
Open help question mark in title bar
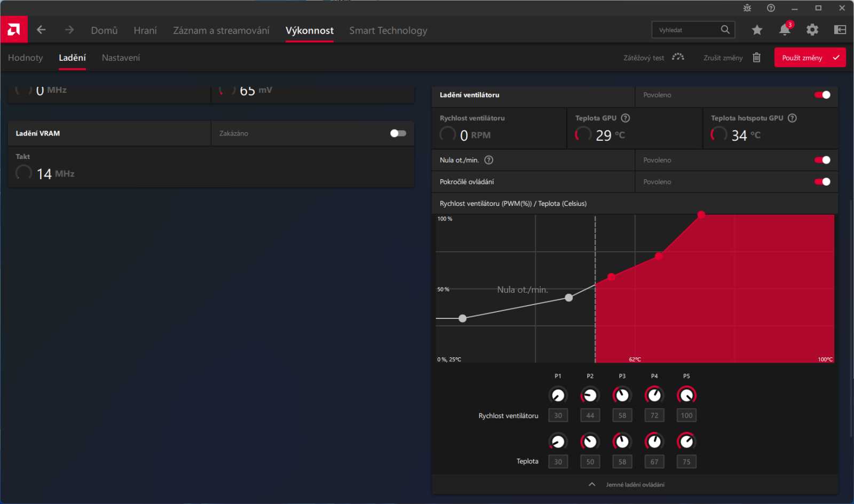[x=771, y=8]
